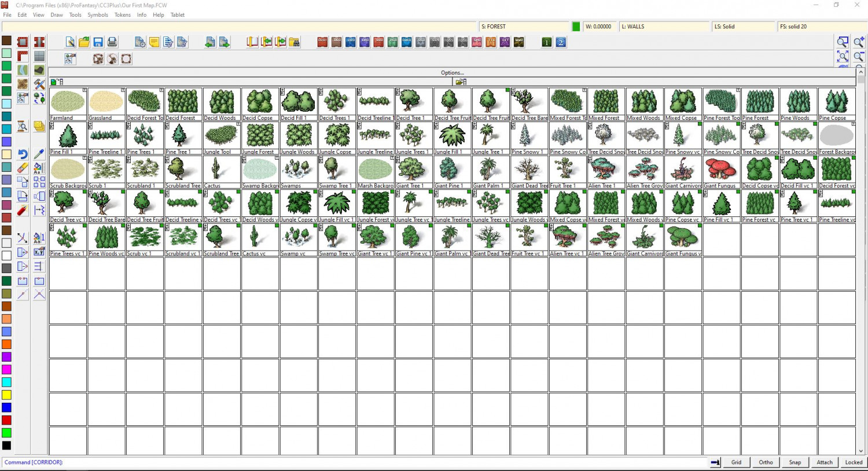Toggle the Grid button
This screenshot has width=868, height=471.
click(736, 462)
